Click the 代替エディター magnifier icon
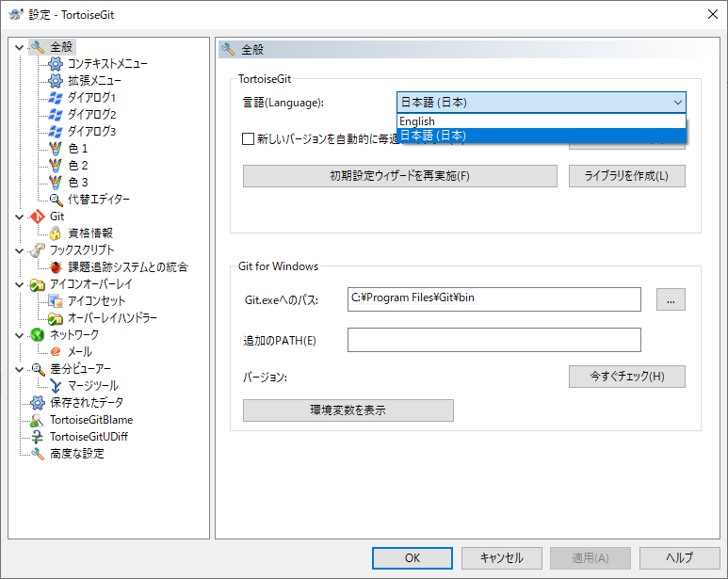This screenshot has width=728, height=579. tap(56, 200)
